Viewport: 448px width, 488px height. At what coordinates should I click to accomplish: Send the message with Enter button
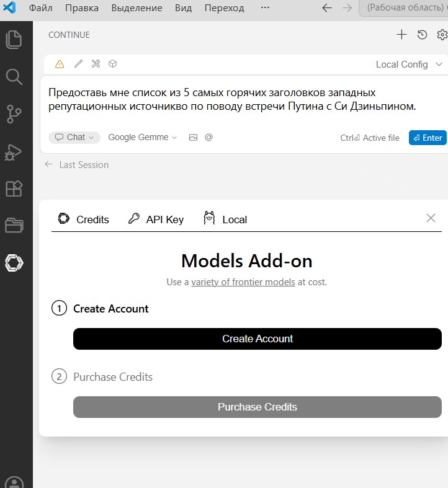click(x=428, y=138)
